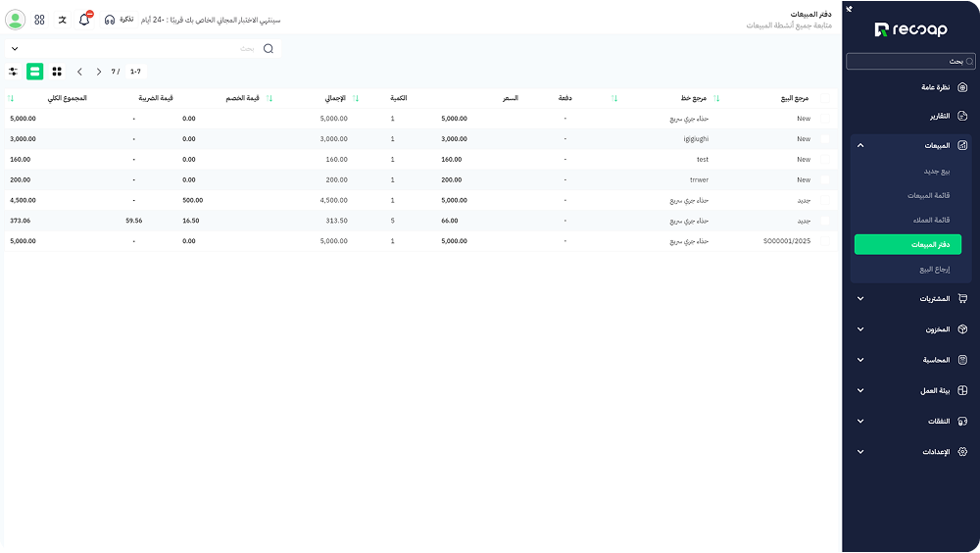Open the notifications bell

tap(83, 20)
